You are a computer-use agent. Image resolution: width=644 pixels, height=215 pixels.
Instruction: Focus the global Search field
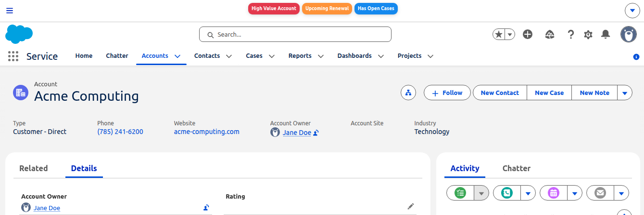pos(295,34)
